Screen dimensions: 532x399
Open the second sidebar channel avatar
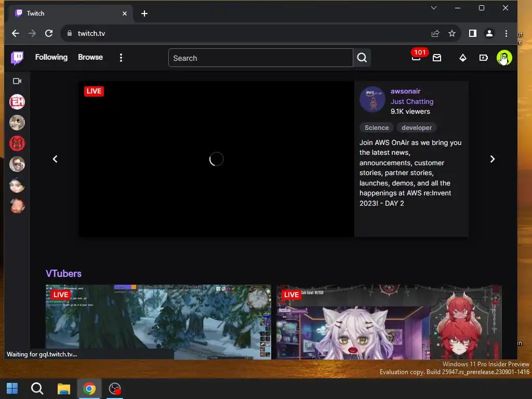[x=17, y=123]
